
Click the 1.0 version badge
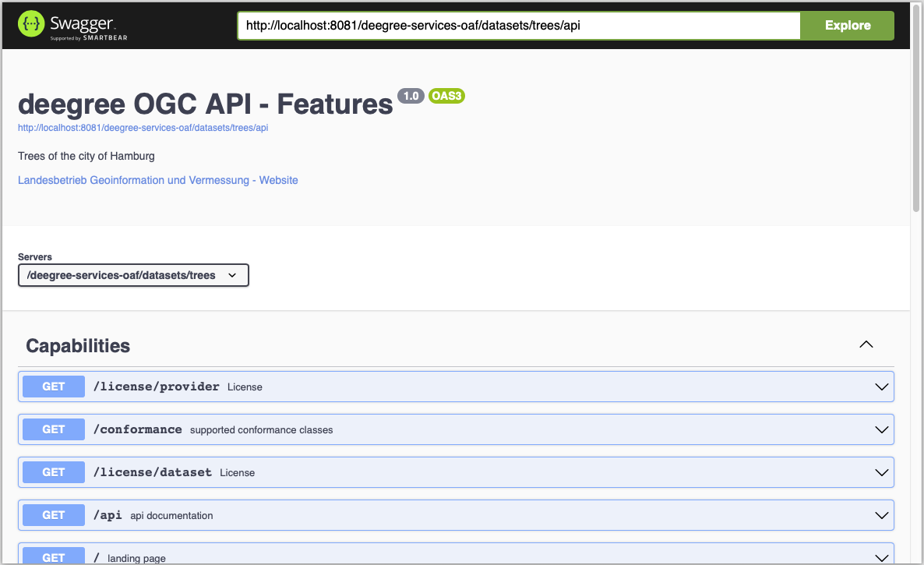pos(411,96)
